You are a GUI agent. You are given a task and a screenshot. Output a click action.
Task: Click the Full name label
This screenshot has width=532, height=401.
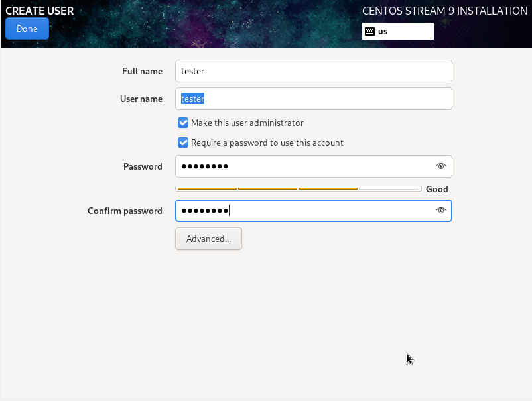coord(142,71)
